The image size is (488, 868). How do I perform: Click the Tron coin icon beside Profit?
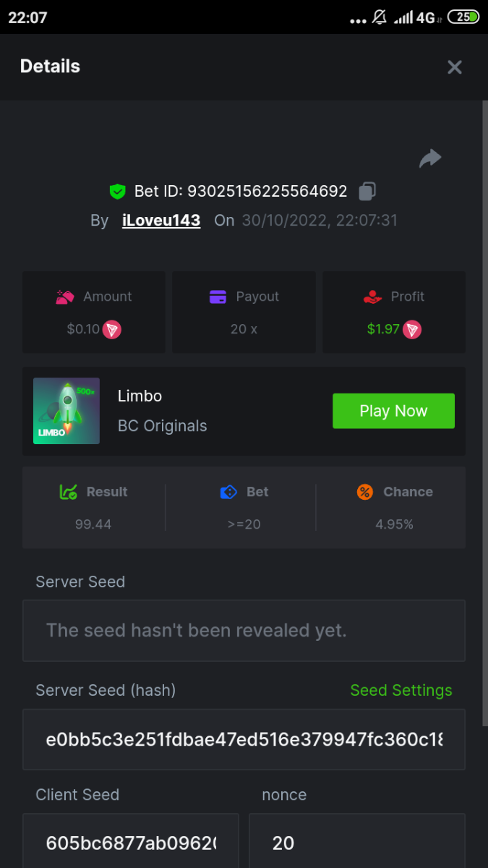(x=412, y=330)
